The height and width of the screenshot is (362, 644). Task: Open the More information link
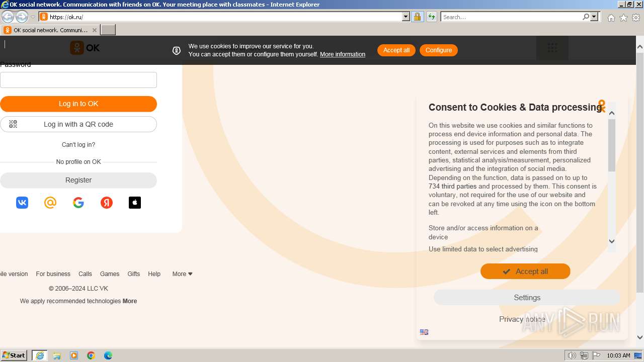343,54
